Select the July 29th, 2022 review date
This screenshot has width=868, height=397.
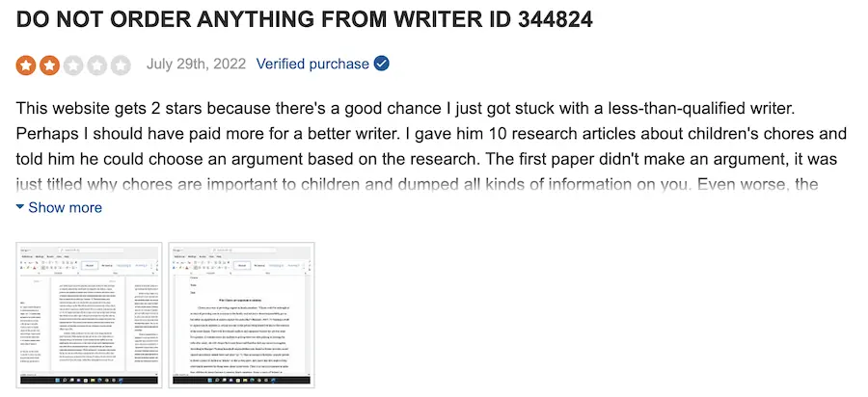(x=196, y=65)
